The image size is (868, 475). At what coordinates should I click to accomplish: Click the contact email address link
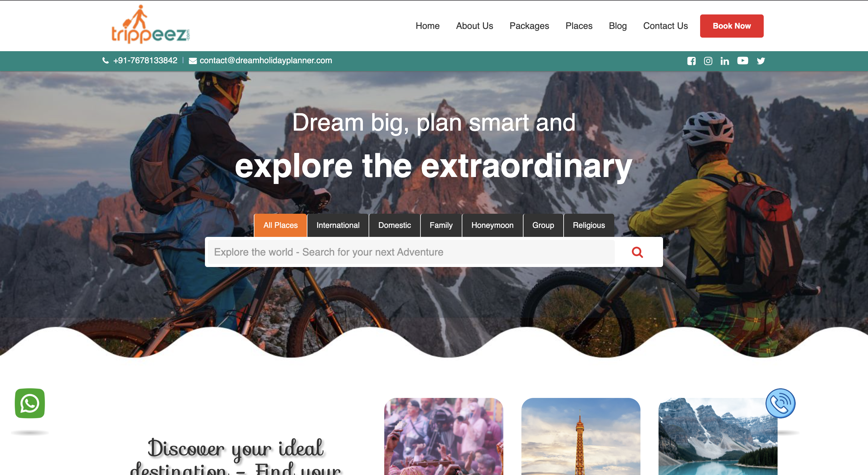266,61
